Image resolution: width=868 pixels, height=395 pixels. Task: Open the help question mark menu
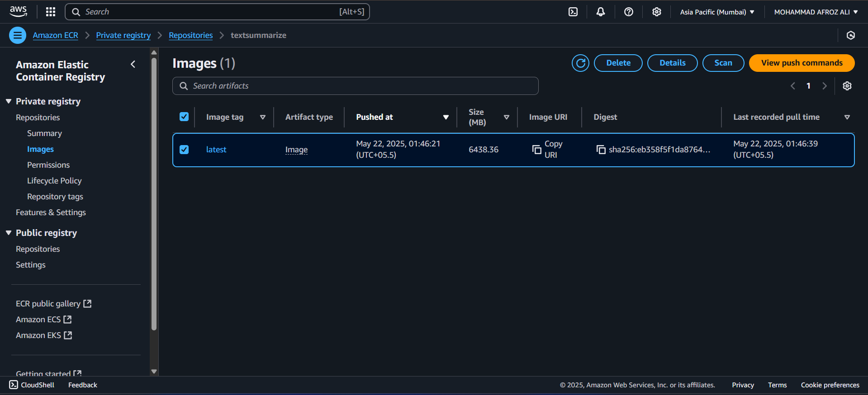pos(629,12)
